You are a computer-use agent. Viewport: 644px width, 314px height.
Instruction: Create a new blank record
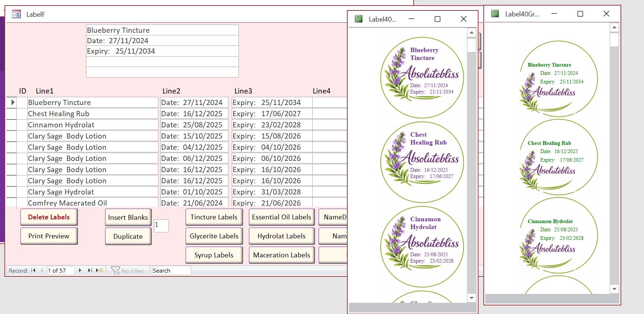pyautogui.click(x=100, y=270)
